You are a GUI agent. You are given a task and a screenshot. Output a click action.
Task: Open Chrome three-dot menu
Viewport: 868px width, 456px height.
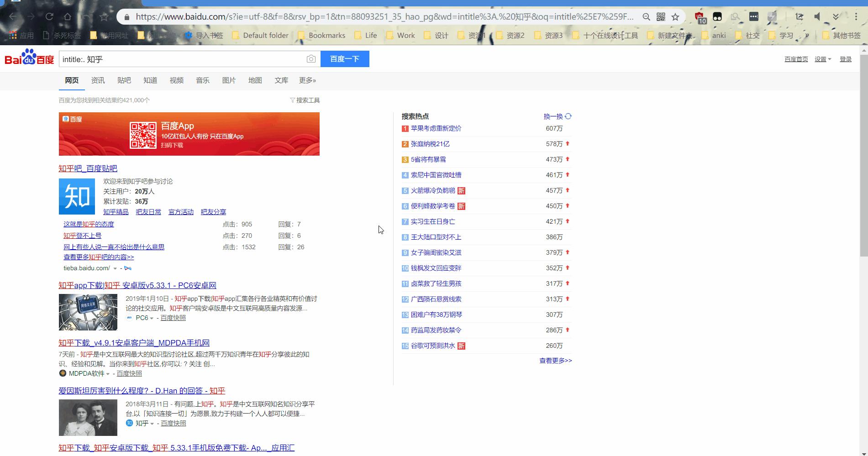click(x=856, y=17)
